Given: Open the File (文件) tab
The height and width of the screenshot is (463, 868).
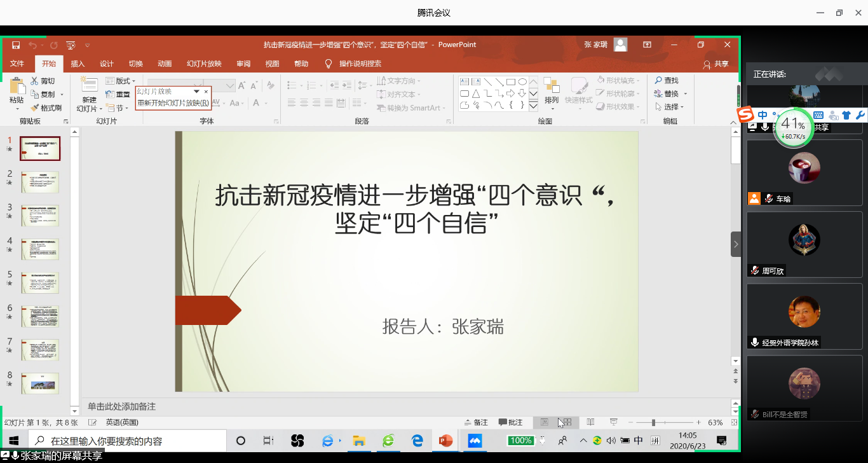Looking at the screenshot, I should (x=17, y=64).
